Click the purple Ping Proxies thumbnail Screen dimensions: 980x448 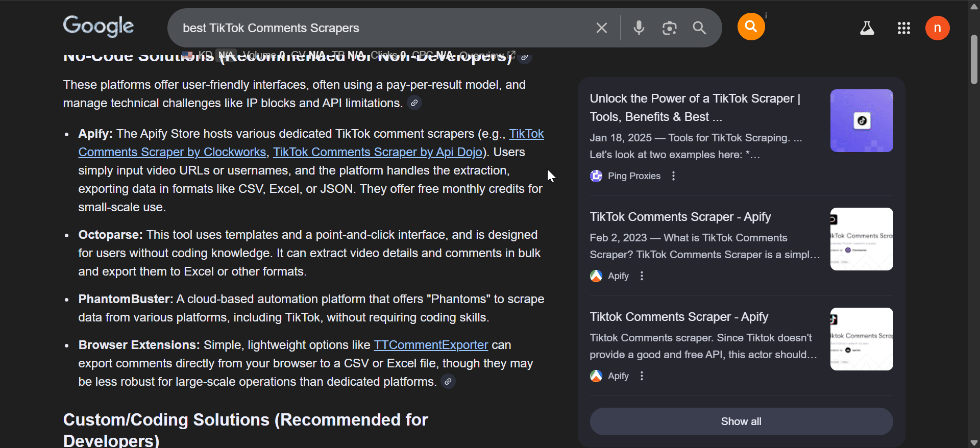[861, 121]
